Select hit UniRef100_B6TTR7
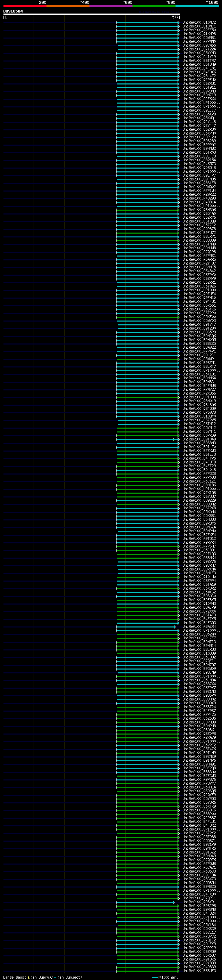222x980 pixels. click(199, 60)
